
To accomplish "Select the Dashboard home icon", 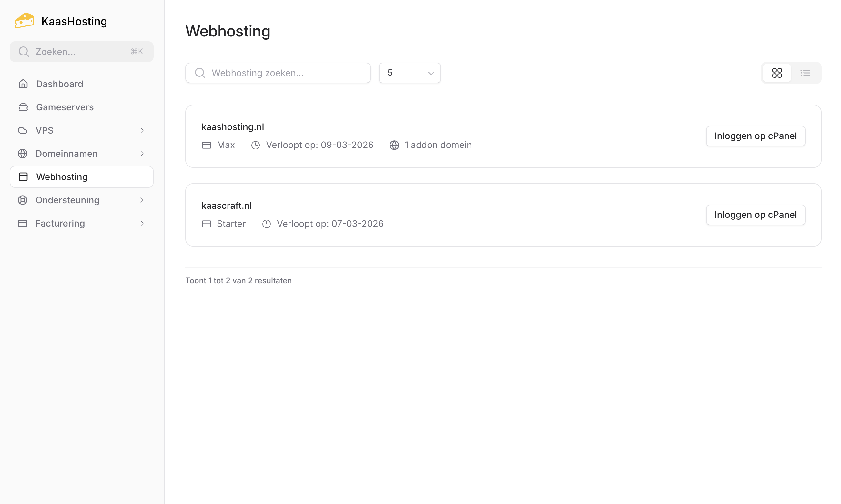I will click(x=23, y=84).
